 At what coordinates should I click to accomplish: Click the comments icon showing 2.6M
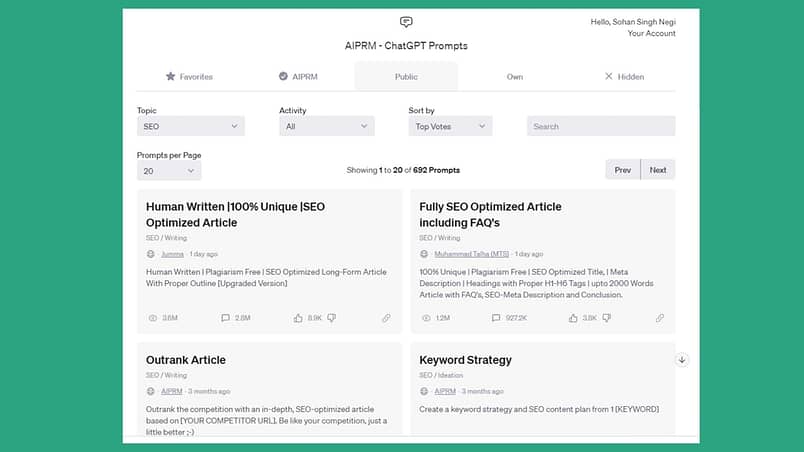tap(225, 318)
